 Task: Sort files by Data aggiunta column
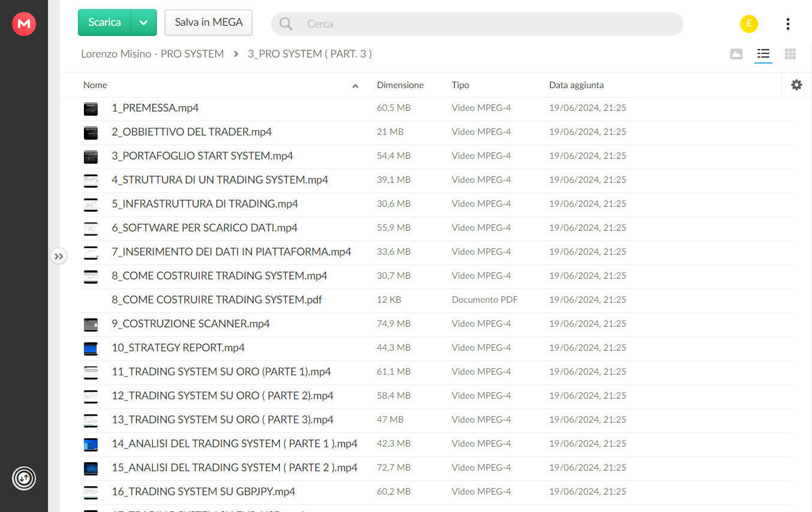tap(576, 85)
